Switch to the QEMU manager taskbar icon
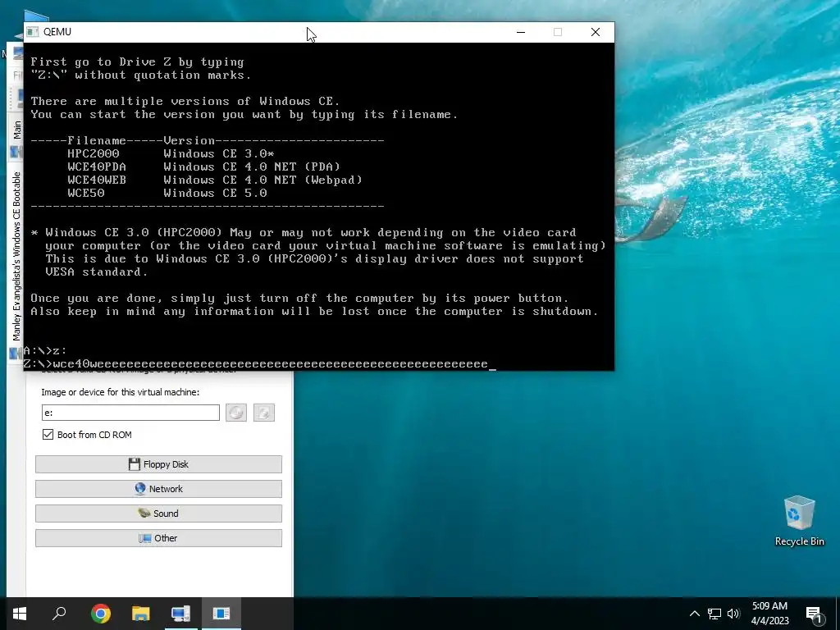Viewport: 840px width, 630px height. tap(180, 614)
